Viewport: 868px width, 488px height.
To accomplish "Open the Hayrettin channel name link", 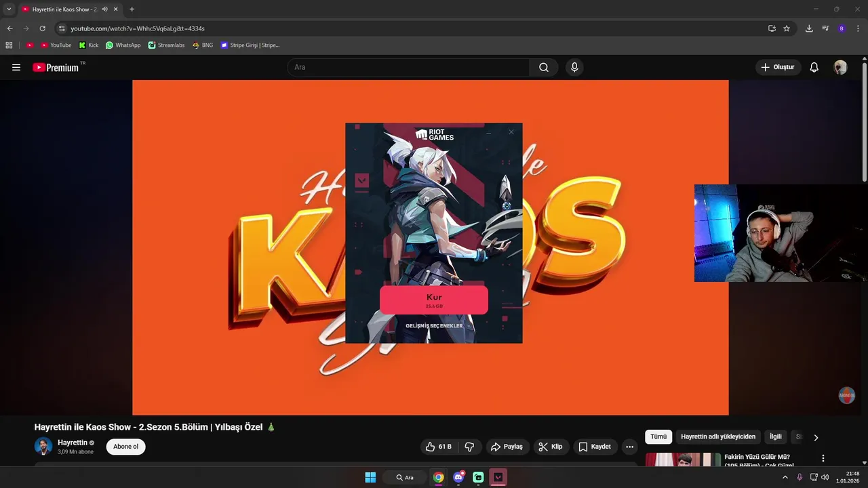I will [x=73, y=443].
